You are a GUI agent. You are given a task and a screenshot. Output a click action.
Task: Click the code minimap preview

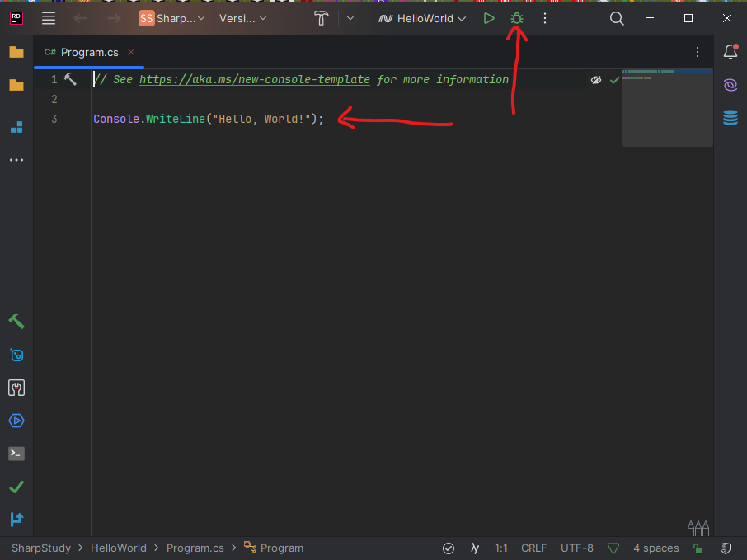(668, 108)
